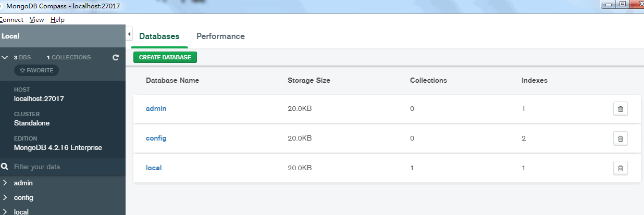This screenshot has height=215, width=644.
Task: Open the config database link
Action: click(156, 138)
